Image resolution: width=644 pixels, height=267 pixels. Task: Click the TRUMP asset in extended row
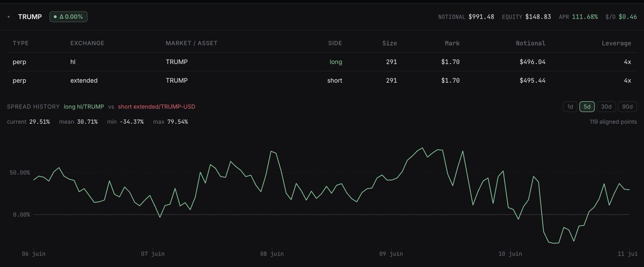pos(177,81)
